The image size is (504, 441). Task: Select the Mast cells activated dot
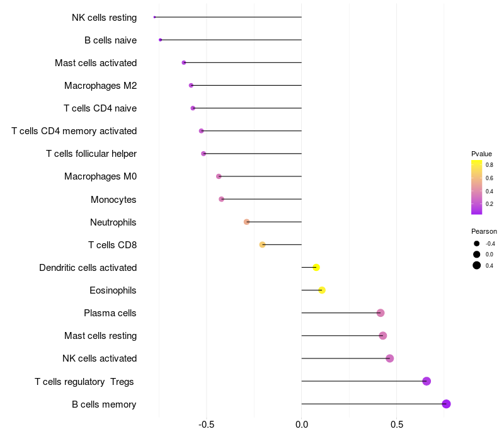[x=184, y=62]
